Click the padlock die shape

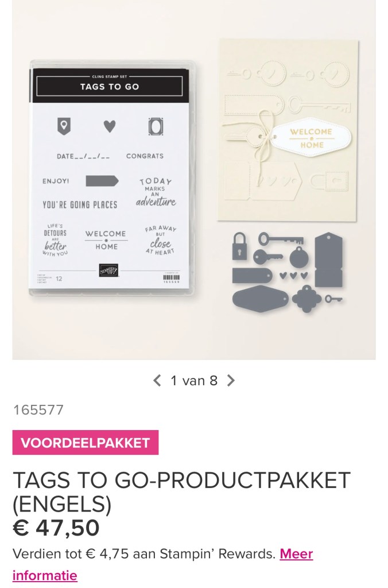pyautogui.click(x=240, y=245)
